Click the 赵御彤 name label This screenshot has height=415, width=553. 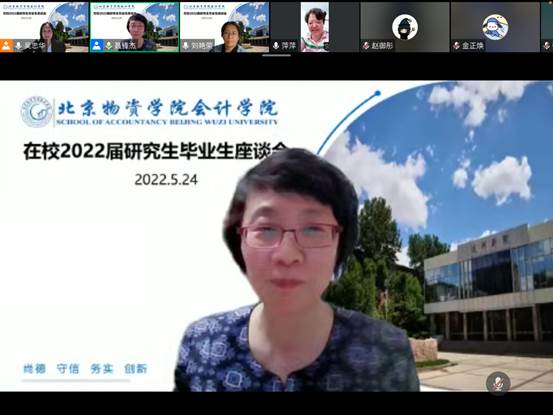click(382, 46)
